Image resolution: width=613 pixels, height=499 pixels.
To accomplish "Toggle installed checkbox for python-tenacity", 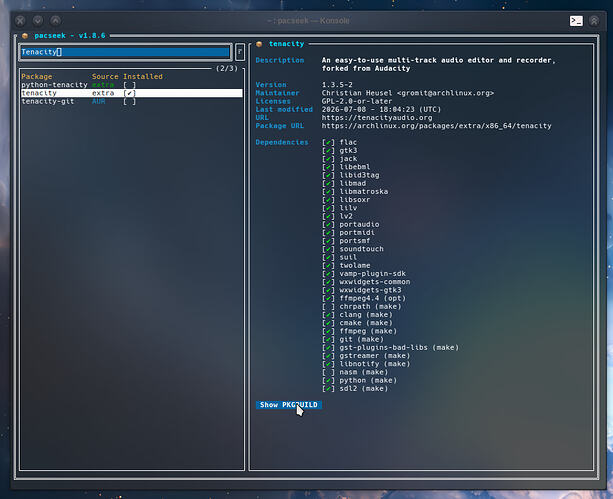I will [x=129, y=85].
